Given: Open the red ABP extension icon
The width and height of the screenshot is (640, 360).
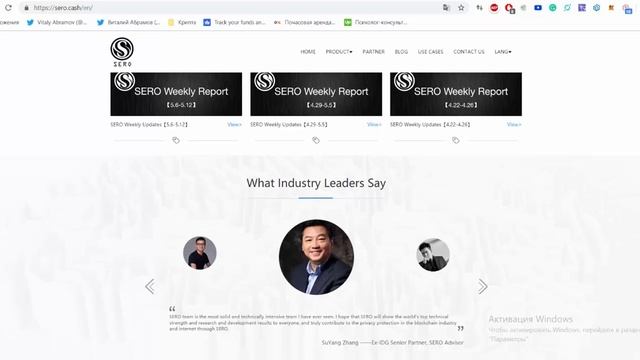Looking at the screenshot, I should [x=494, y=8].
